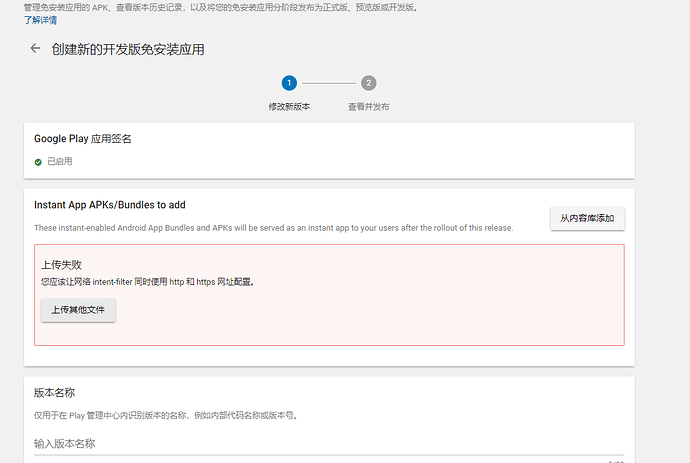
Task: Click the 已启用 status text
Action: tap(60, 162)
